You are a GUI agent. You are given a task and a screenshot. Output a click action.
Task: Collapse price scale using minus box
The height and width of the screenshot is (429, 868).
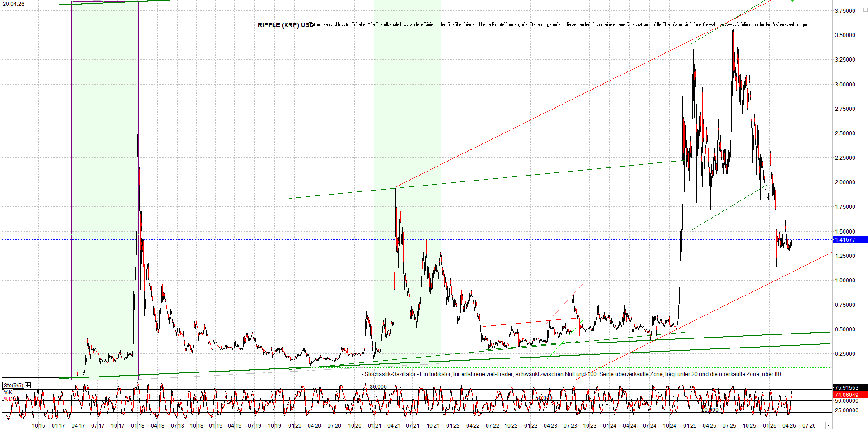865,10
